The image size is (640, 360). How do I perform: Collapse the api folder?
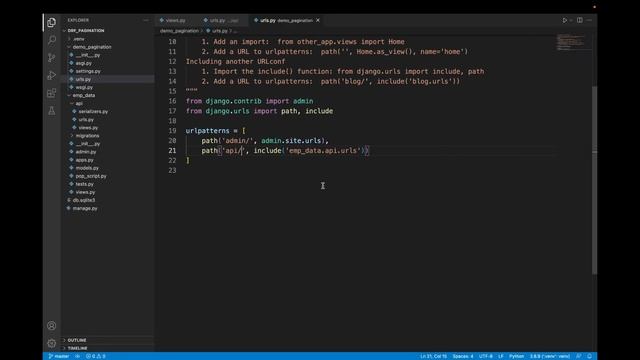coord(78,103)
